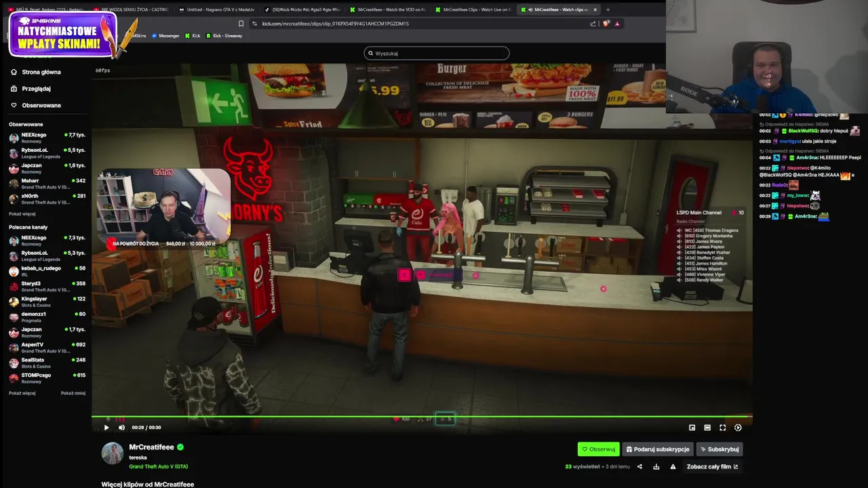This screenshot has width=868, height=488.
Task: Click the share icon below the video
Action: pyautogui.click(x=639, y=466)
